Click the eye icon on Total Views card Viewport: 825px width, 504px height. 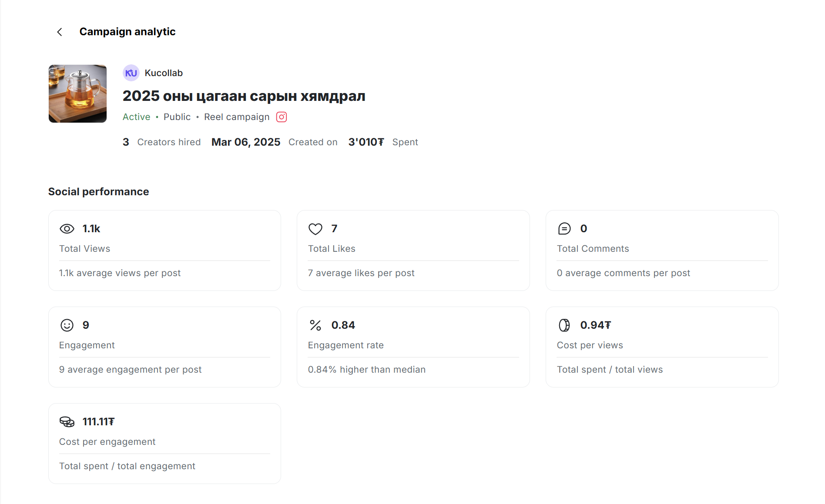(x=67, y=229)
